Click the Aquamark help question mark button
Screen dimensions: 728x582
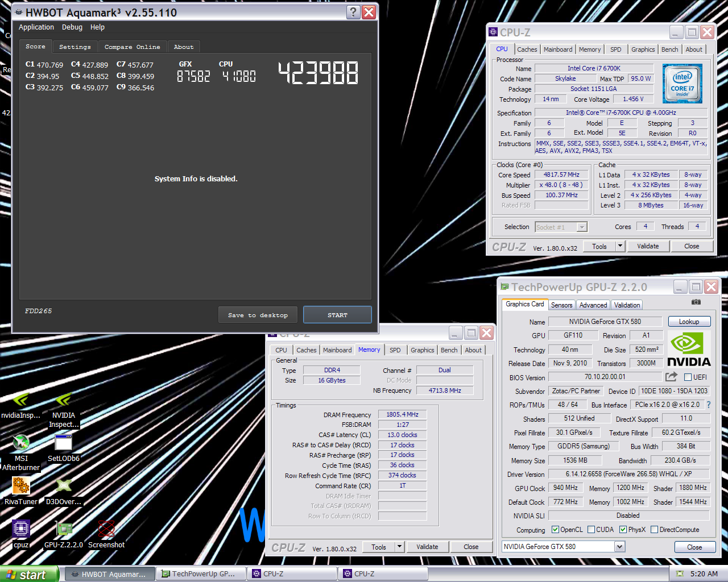coord(353,12)
